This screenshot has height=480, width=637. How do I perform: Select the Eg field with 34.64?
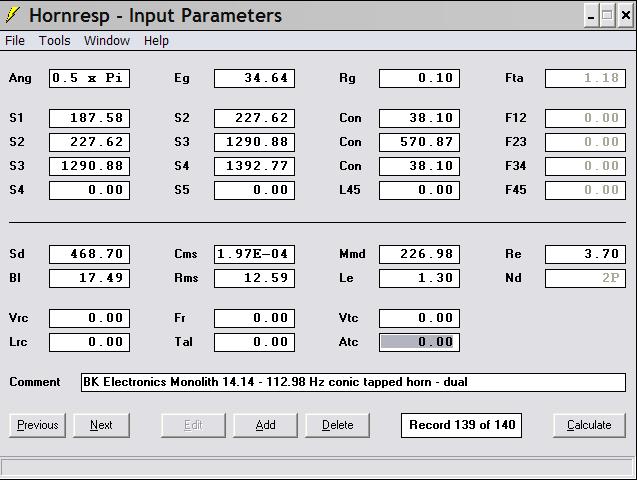point(254,78)
